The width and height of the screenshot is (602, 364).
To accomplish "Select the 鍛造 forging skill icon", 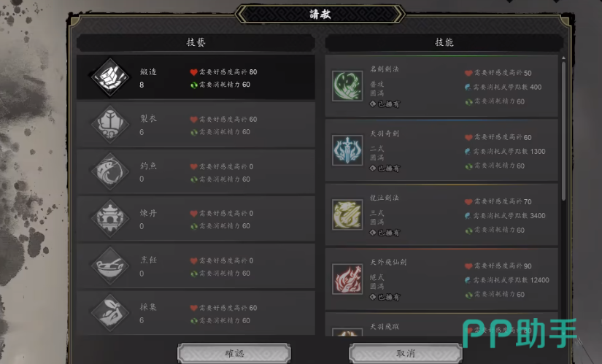I will click(x=110, y=77).
